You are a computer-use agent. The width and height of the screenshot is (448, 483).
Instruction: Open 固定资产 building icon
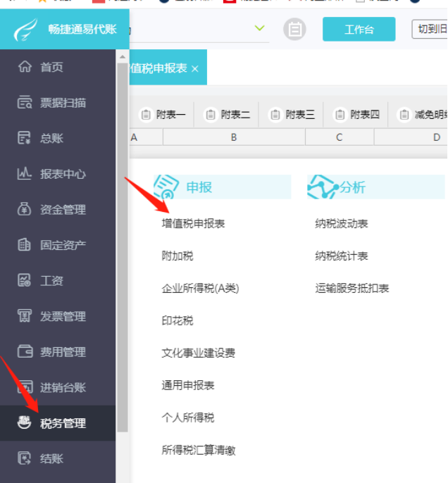click(25, 245)
